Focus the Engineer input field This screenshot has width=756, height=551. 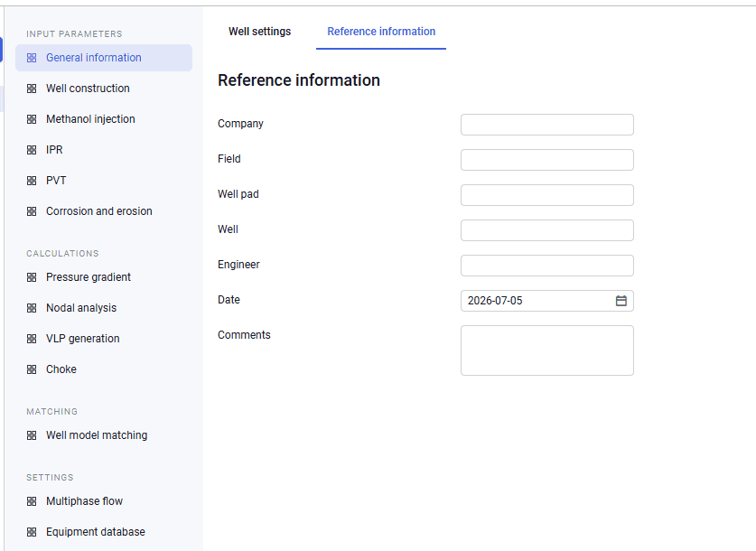547,266
